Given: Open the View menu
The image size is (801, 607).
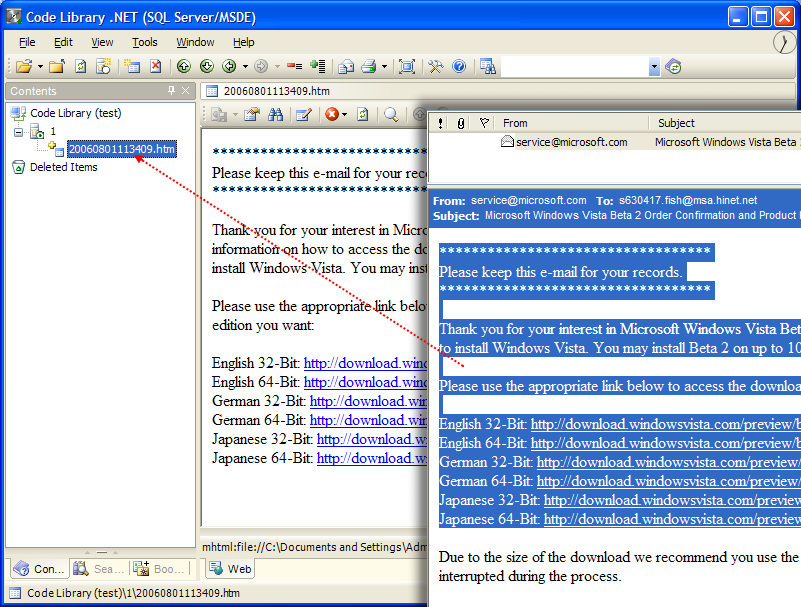Looking at the screenshot, I should 102,42.
